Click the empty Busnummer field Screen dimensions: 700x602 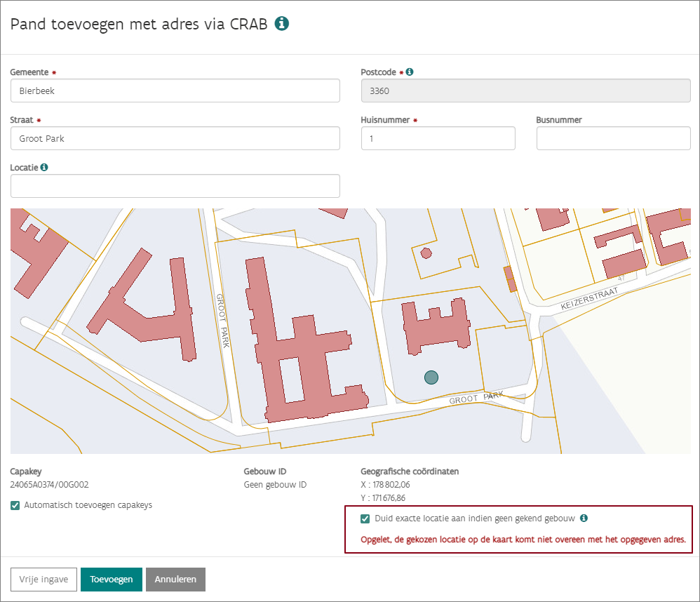pos(613,138)
